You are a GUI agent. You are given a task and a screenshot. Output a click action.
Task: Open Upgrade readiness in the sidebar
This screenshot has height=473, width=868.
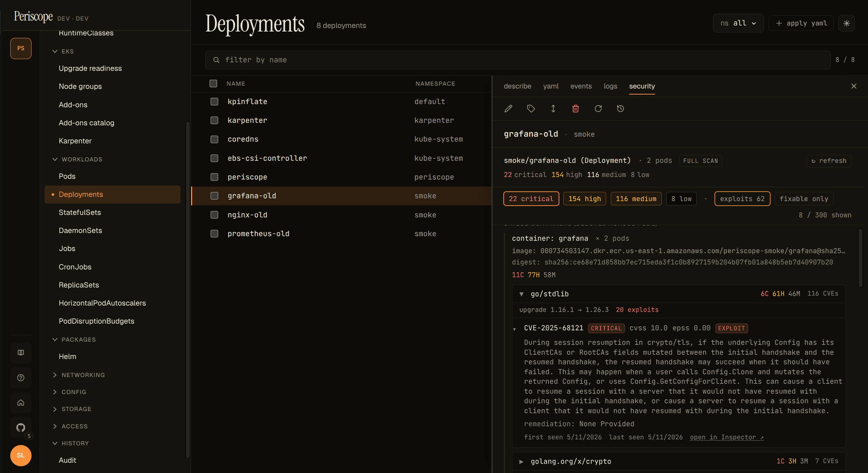[x=90, y=68]
